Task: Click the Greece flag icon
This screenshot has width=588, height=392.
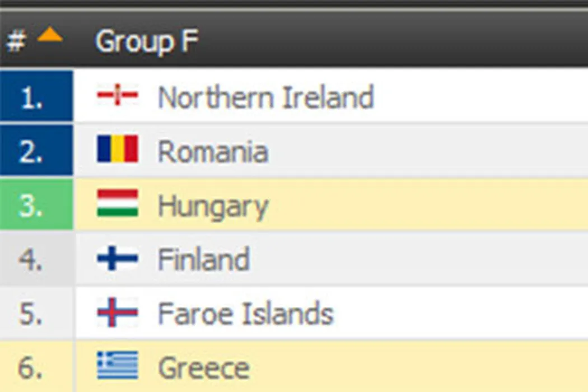Action: pos(117,366)
